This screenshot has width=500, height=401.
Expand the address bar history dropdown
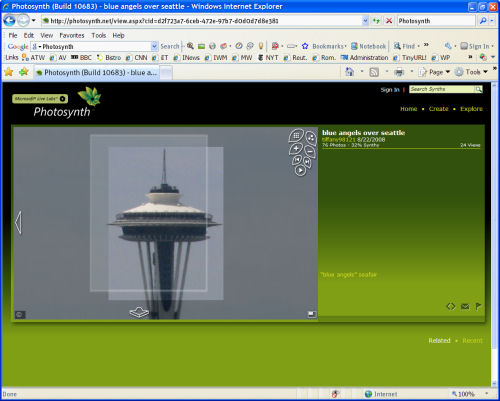click(x=365, y=21)
